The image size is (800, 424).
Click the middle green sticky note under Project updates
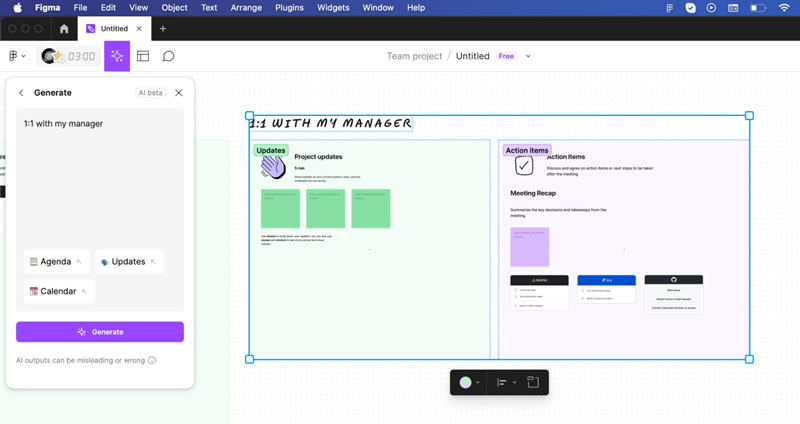pyautogui.click(x=326, y=209)
